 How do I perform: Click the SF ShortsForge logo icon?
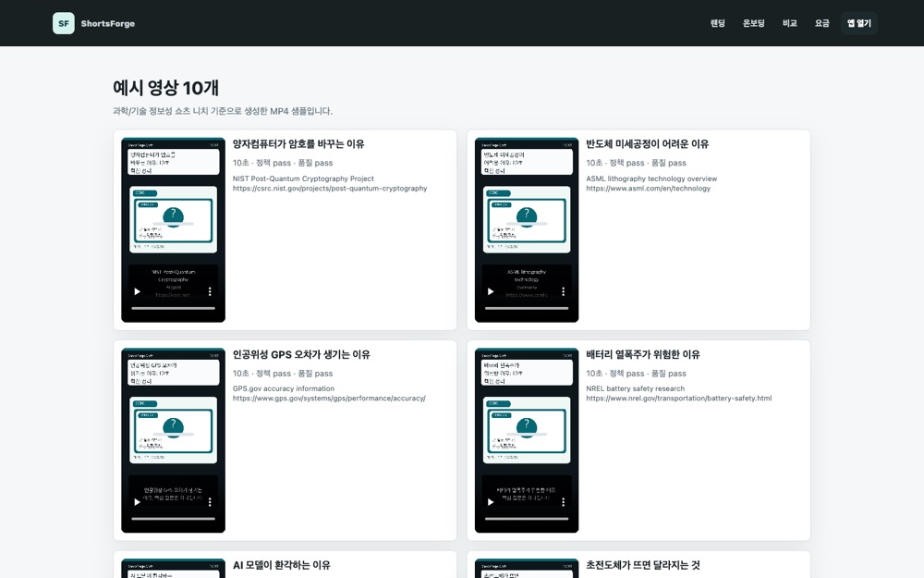pyautogui.click(x=64, y=24)
